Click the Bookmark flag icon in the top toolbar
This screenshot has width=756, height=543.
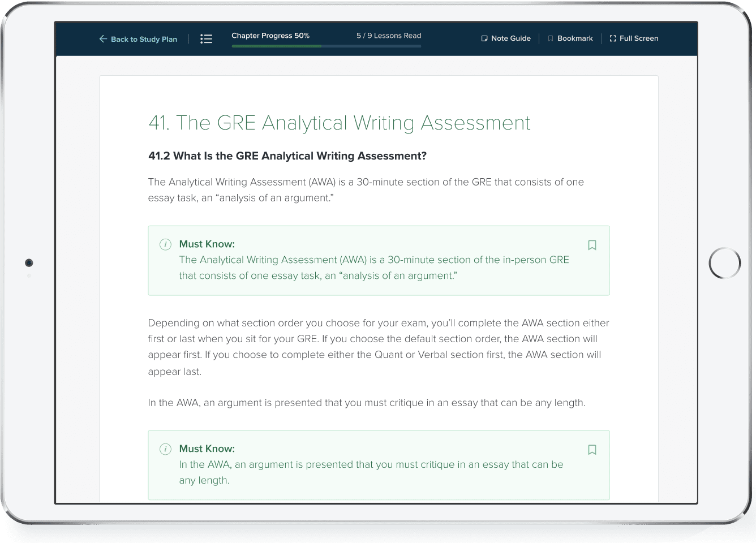[550, 38]
